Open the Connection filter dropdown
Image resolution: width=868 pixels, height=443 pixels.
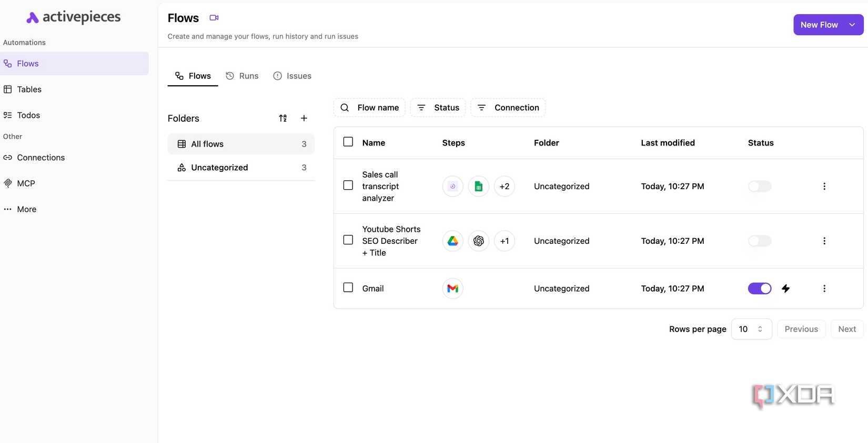[508, 108]
